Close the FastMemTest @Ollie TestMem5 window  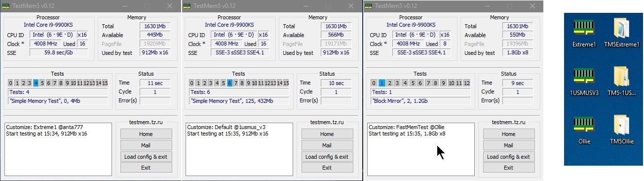tap(532, 6)
